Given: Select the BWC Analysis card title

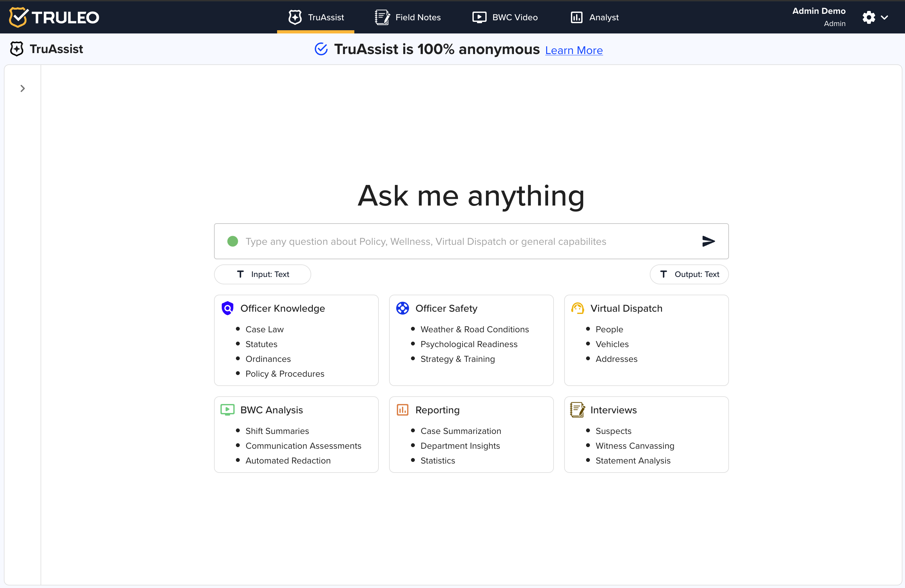Looking at the screenshot, I should pos(272,410).
